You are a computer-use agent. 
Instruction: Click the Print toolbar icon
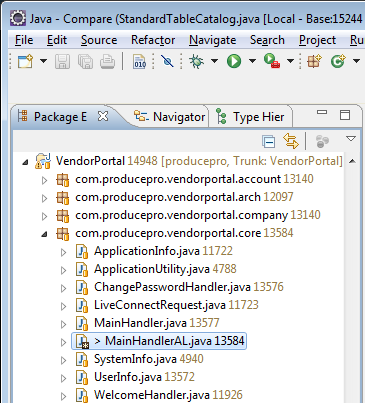pos(108,61)
